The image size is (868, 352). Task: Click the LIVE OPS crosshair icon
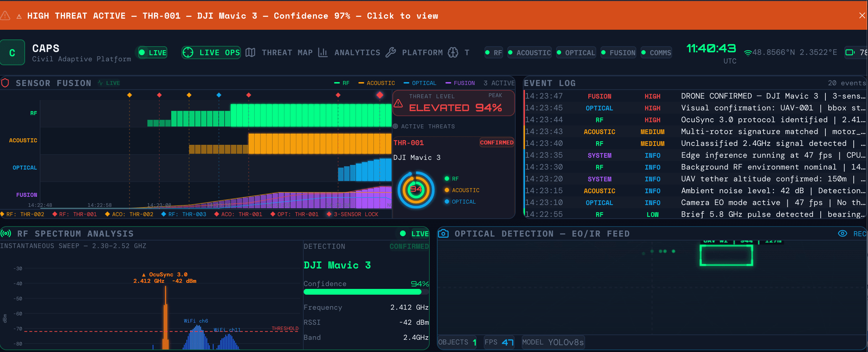pos(188,52)
